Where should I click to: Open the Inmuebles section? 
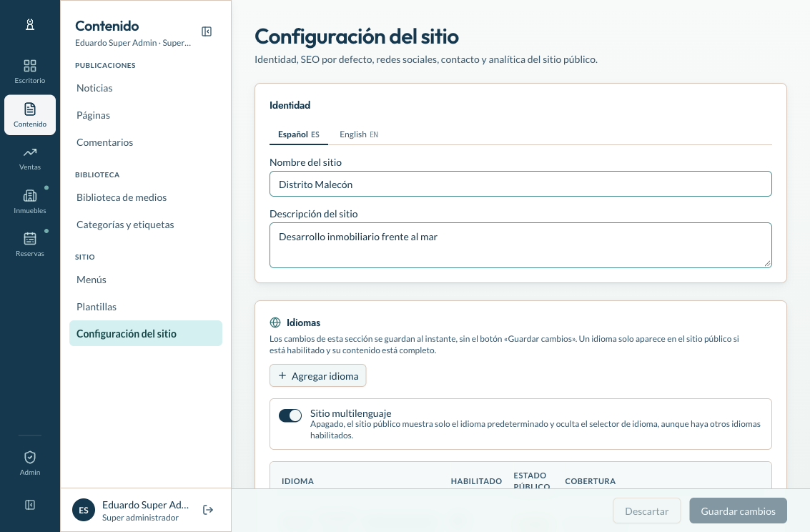click(30, 202)
